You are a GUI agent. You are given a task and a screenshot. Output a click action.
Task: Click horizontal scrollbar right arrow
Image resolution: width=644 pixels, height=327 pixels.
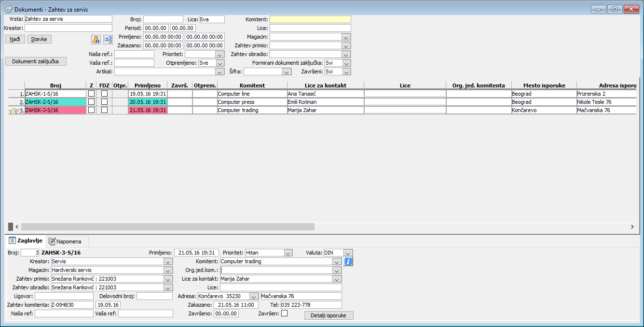click(632, 227)
